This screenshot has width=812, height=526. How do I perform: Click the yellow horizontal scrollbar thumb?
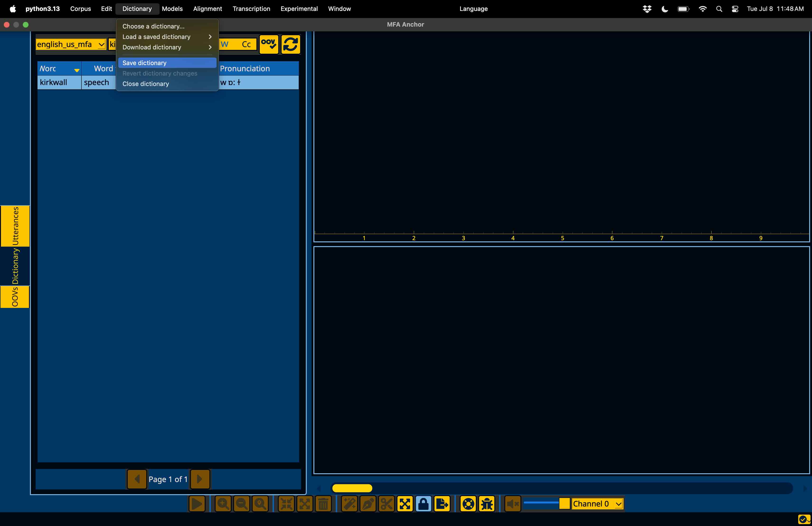[352, 488]
